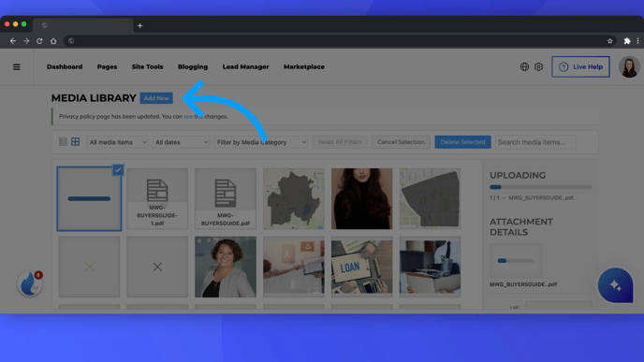Screen dimensions: 644x362
Task: Uncheck the selected uploading media item
Action: tap(118, 169)
